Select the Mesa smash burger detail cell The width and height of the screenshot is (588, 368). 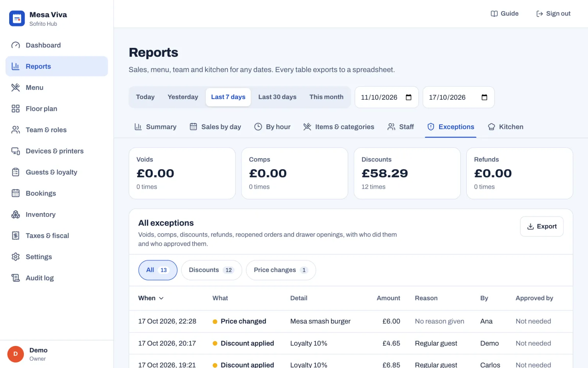coord(320,321)
